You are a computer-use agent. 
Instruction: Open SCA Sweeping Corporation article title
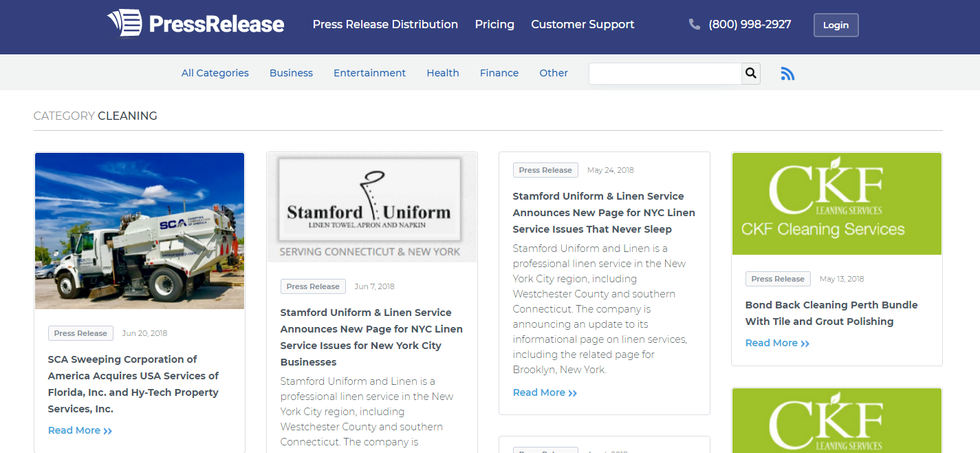click(133, 384)
